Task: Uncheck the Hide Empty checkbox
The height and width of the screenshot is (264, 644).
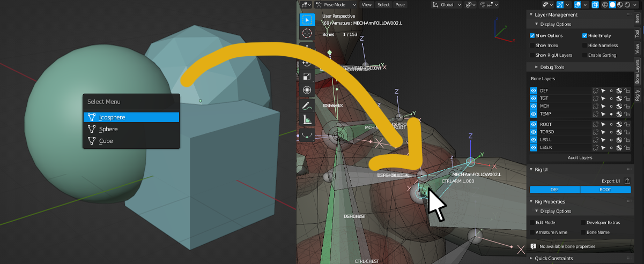Action: click(x=584, y=35)
